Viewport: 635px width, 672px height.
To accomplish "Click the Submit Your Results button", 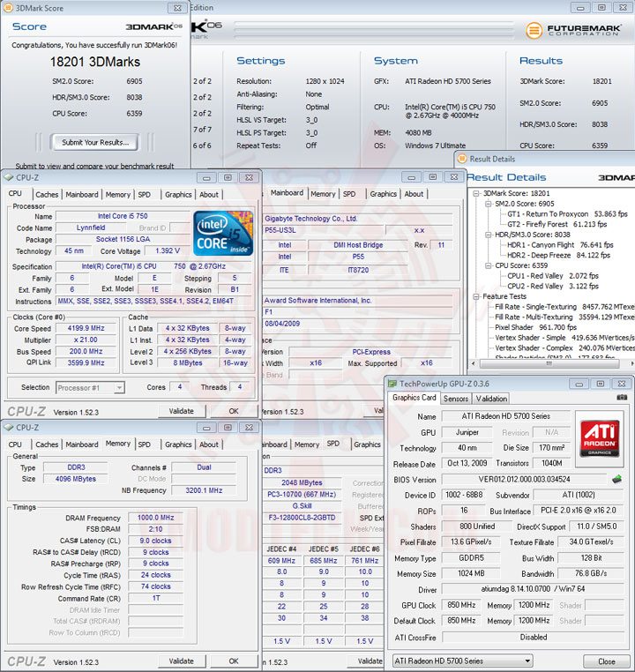I will tap(95, 142).
